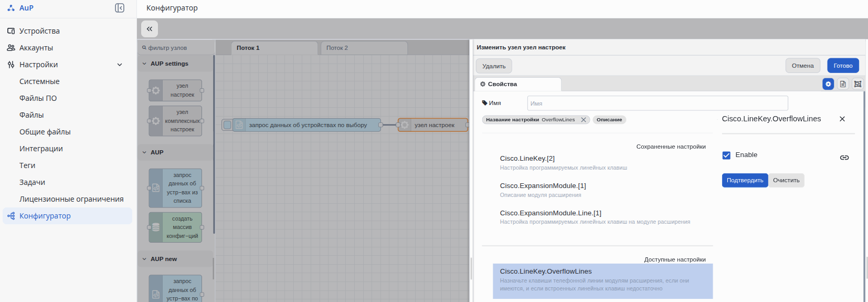Go to Задачи page
The width and height of the screenshot is (868, 302).
(32, 182)
